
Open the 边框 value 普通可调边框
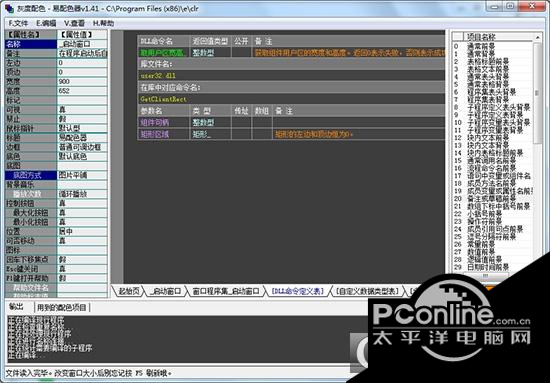click(82, 147)
